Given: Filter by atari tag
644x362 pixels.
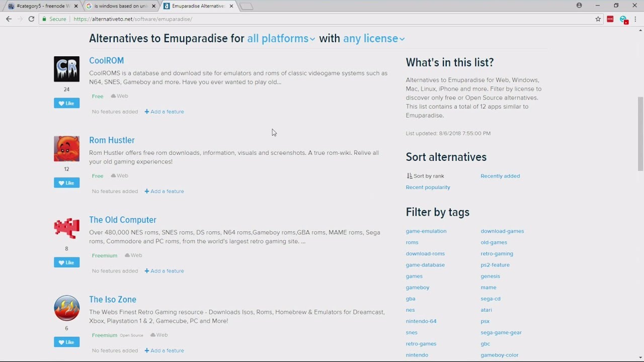Looking at the screenshot, I should coord(486,310).
